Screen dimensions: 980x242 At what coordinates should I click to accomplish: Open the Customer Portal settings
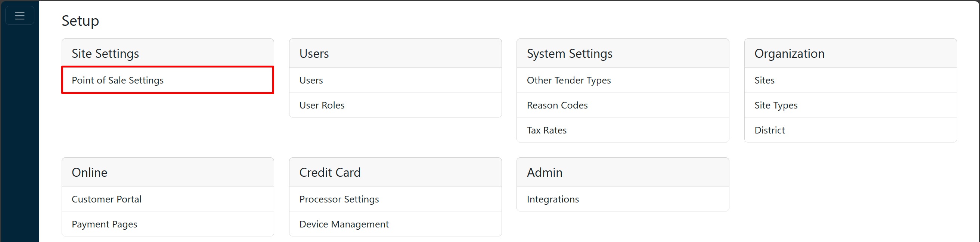(x=106, y=199)
